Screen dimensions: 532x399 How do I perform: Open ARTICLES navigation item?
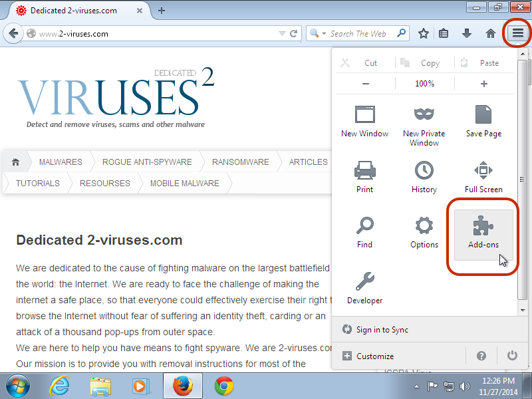[309, 162]
